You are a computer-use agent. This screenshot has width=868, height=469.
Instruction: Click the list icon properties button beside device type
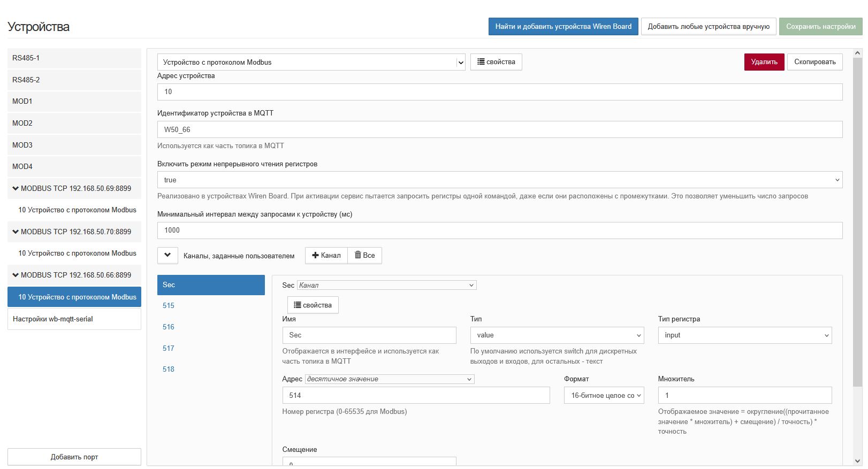coord(496,62)
